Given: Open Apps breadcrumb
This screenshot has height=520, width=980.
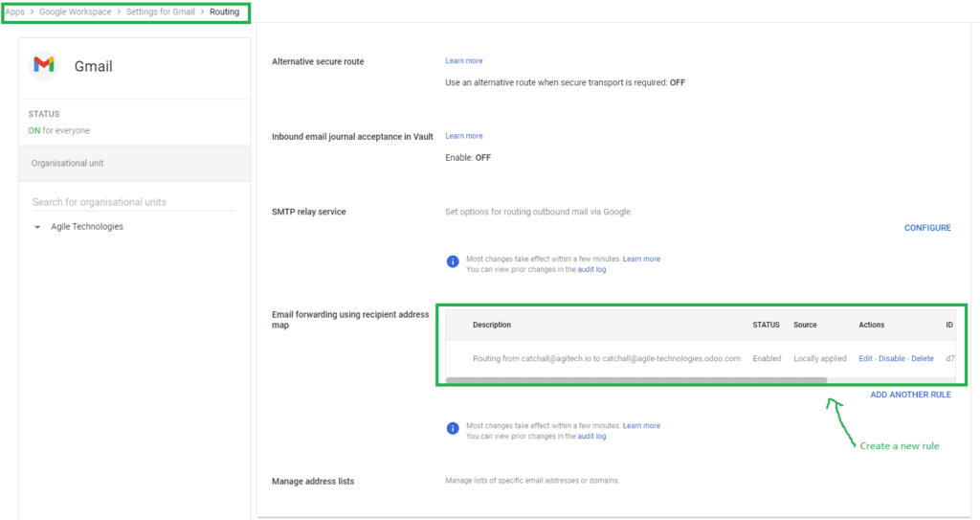Looking at the screenshot, I should pyautogui.click(x=15, y=11).
